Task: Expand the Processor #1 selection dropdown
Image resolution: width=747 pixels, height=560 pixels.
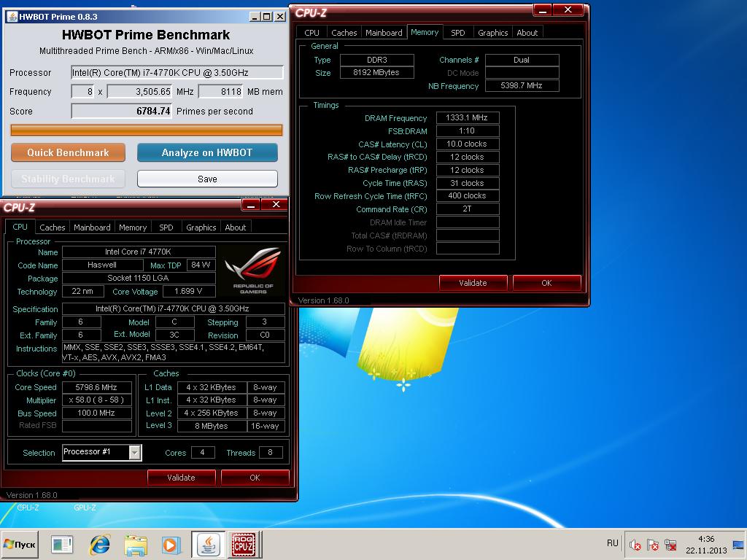Action: pos(135,452)
